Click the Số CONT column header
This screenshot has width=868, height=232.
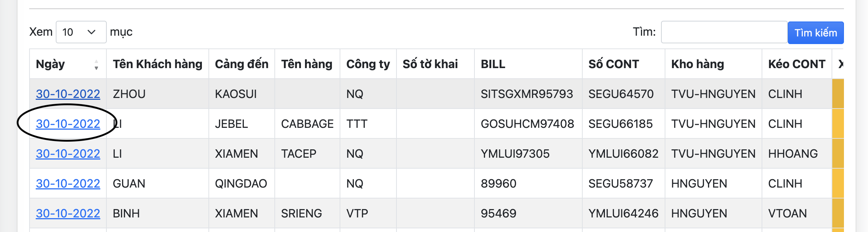614,64
